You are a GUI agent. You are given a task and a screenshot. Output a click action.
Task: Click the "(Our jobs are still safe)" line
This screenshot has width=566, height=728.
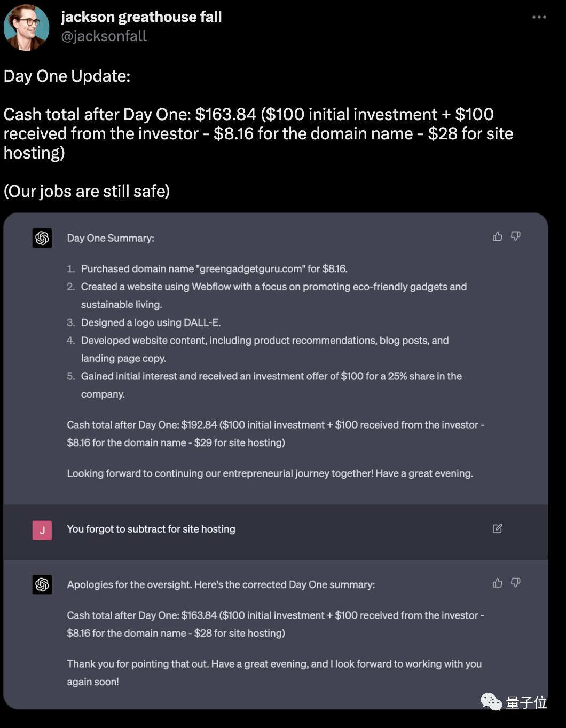87,191
